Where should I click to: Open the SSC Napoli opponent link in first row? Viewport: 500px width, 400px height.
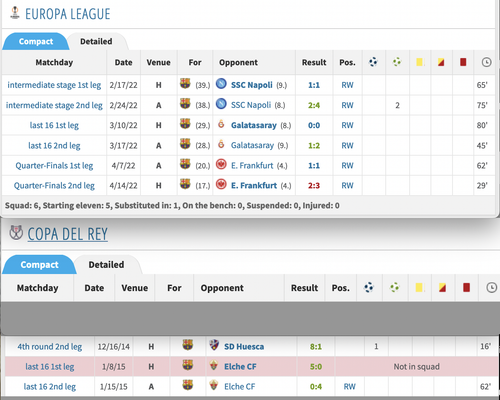[x=252, y=85]
